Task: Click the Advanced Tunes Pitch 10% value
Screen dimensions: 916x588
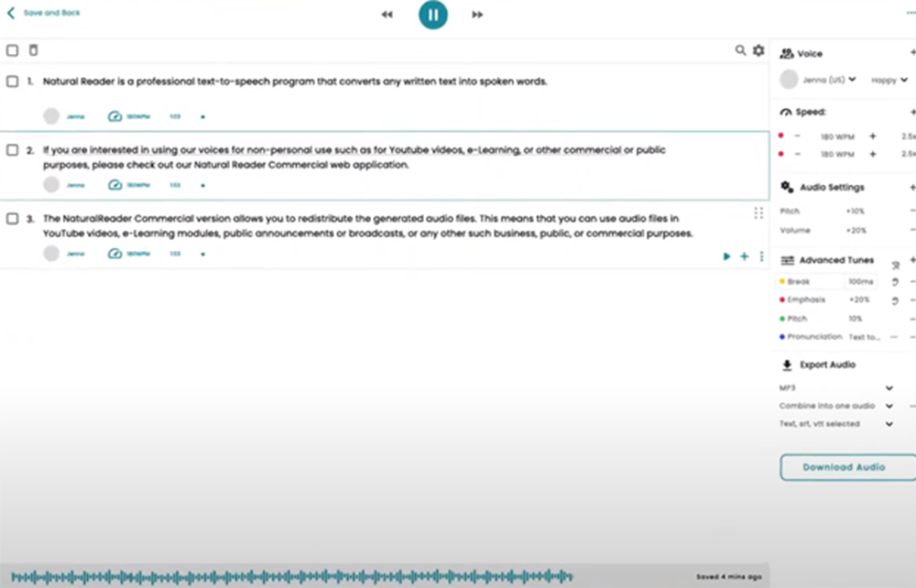Action: (856, 319)
